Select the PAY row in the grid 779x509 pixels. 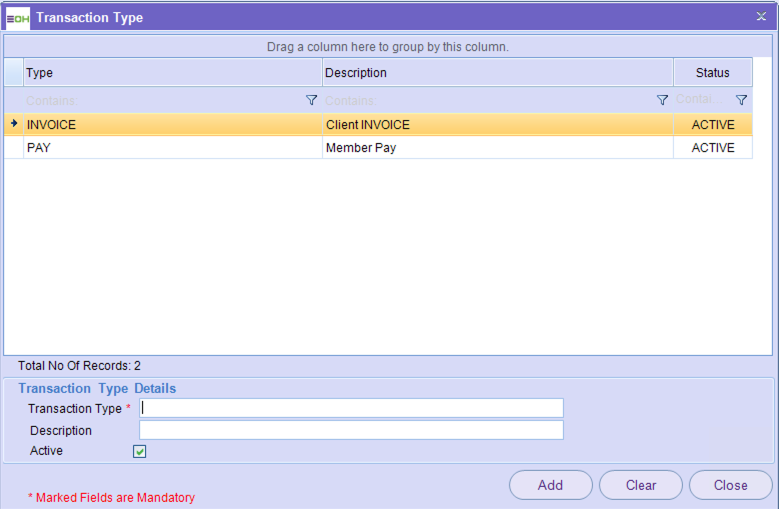point(171,148)
